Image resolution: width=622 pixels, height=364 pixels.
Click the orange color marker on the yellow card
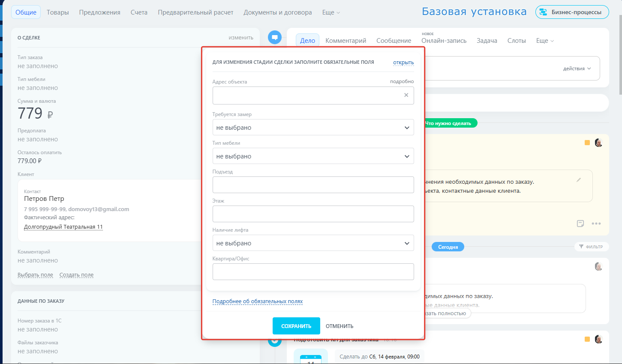point(587,143)
